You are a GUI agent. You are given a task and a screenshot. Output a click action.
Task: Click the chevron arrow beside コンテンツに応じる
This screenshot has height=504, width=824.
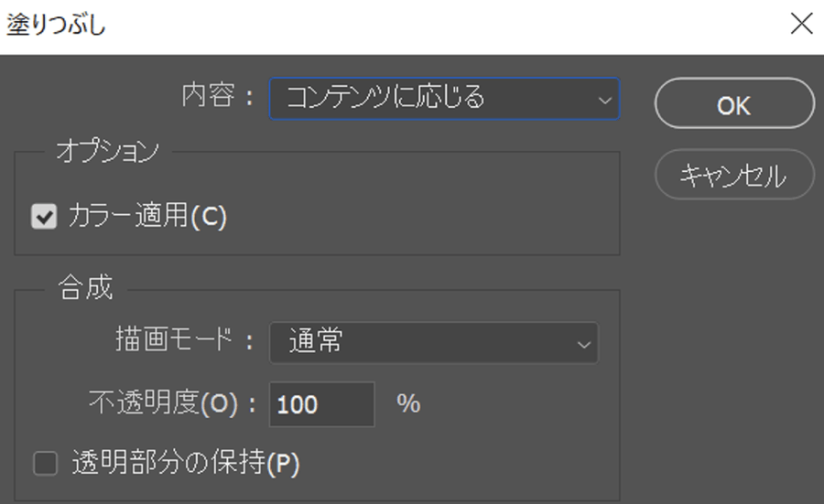pyautogui.click(x=603, y=99)
